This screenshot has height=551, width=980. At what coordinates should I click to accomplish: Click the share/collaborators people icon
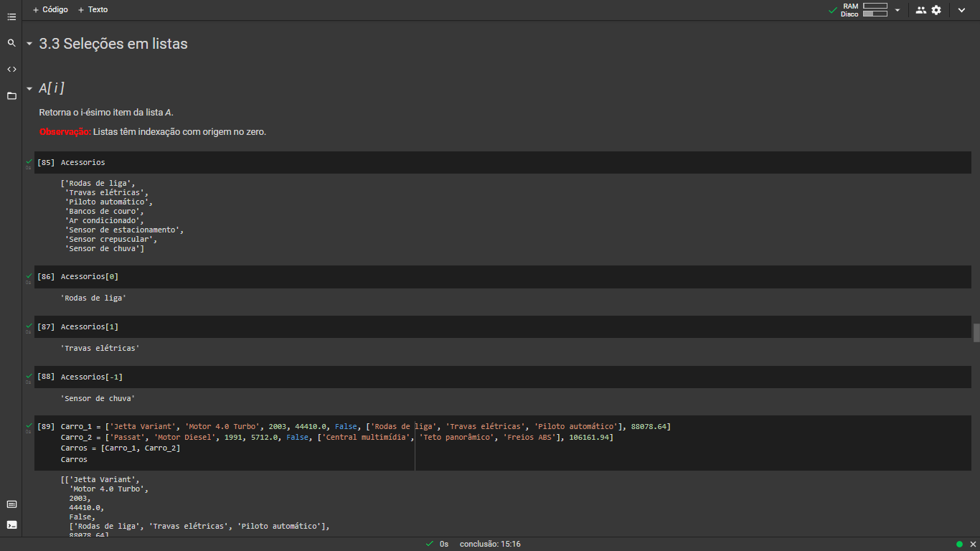coord(921,10)
